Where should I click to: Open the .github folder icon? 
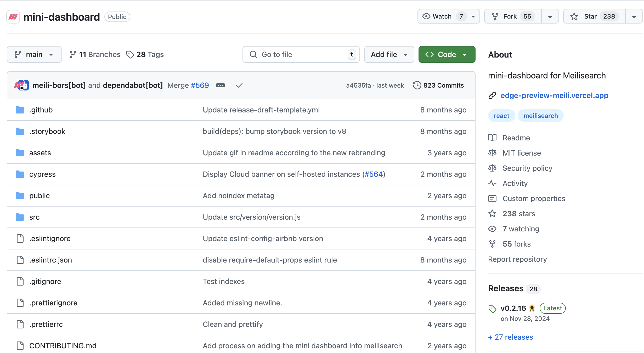pos(20,110)
